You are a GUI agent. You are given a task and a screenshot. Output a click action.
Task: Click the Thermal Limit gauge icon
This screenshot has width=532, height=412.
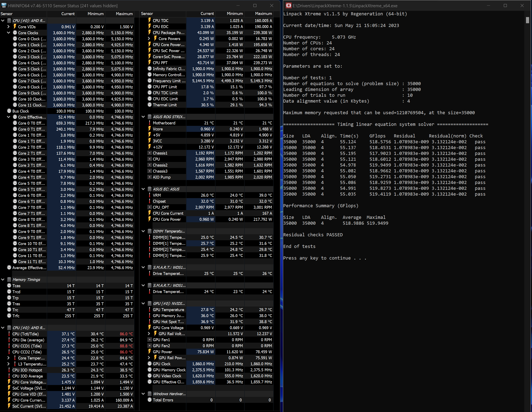tap(150, 105)
